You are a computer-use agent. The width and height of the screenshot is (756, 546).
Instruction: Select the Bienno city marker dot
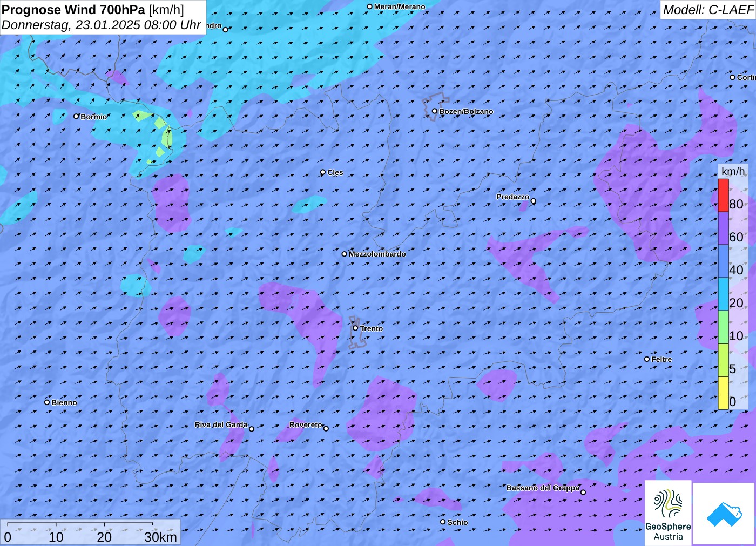point(47,402)
